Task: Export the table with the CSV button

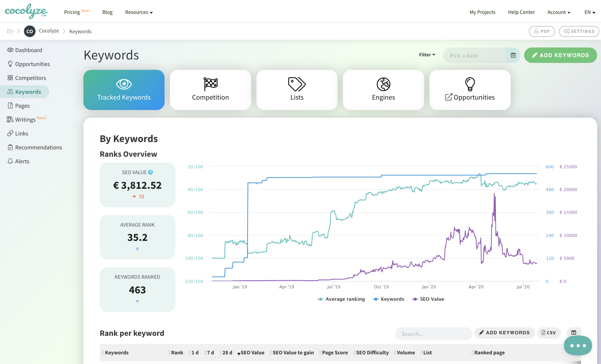Action: pyautogui.click(x=548, y=333)
